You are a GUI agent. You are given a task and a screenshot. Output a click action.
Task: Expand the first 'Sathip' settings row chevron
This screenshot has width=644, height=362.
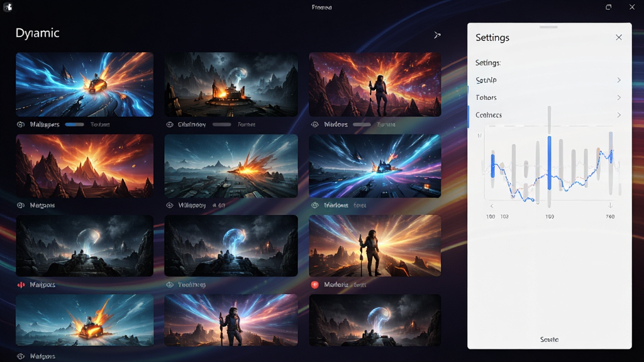point(619,80)
